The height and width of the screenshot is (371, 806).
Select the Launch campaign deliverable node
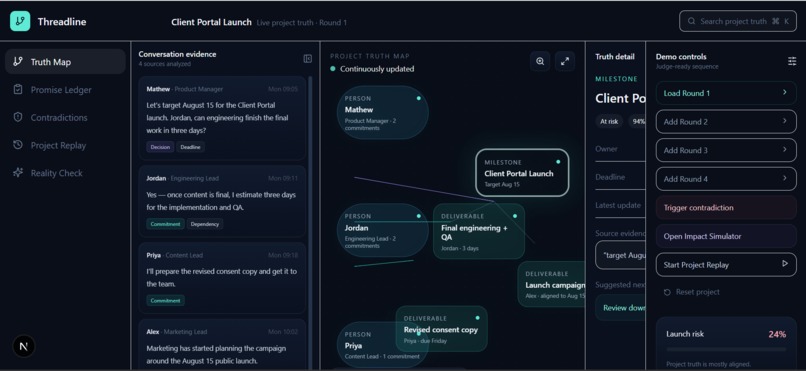coord(551,284)
